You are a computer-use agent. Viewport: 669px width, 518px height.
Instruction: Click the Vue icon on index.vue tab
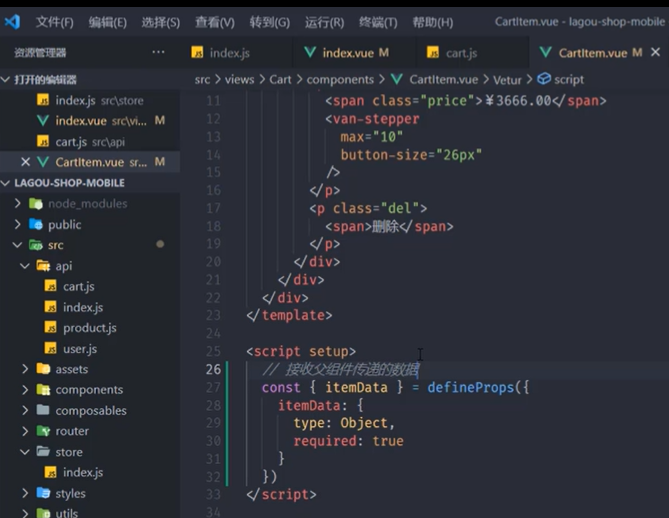pyautogui.click(x=310, y=52)
